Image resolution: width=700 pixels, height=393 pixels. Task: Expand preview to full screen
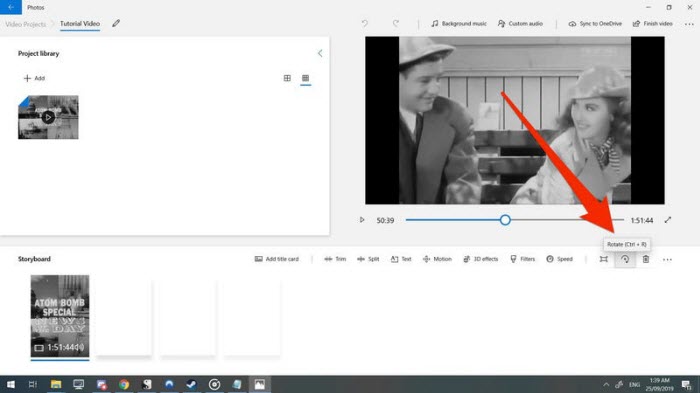pyautogui.click(x=667, y=220)
